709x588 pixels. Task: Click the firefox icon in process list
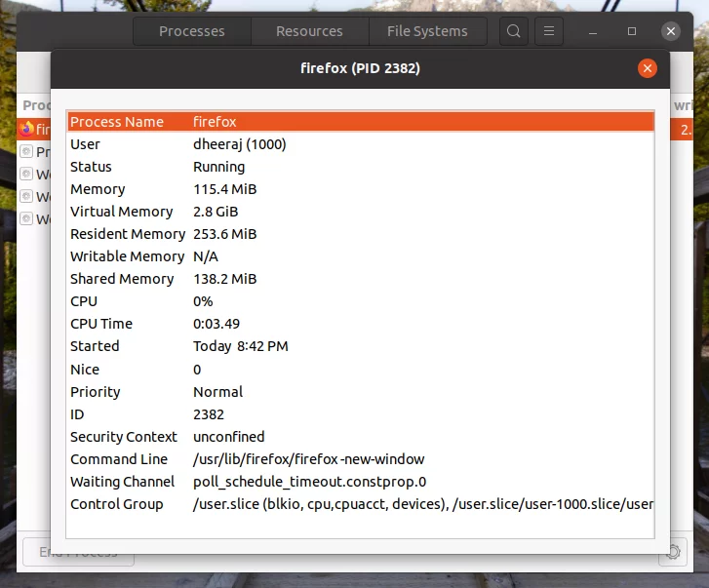26,129
